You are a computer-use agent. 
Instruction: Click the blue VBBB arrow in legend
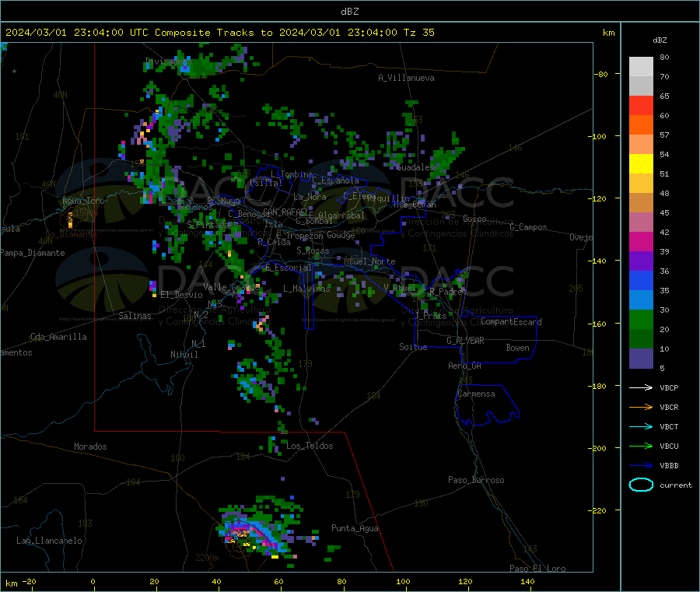[641, 466]
